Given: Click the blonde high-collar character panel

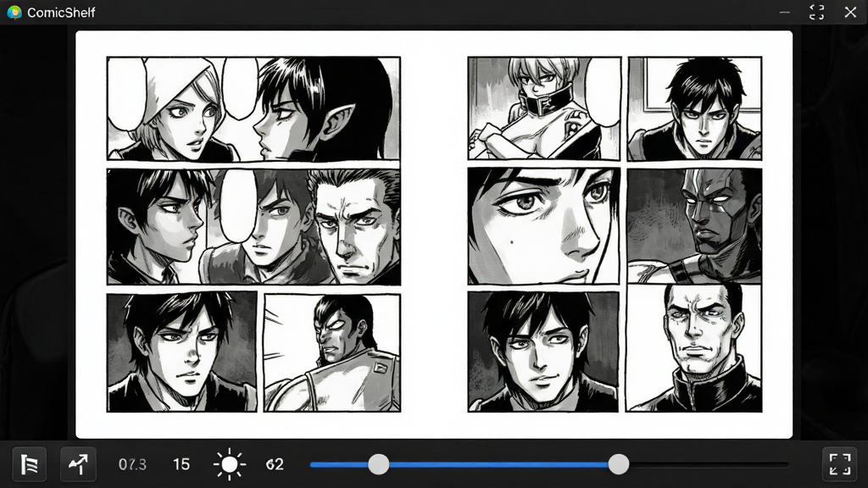Looking at the screenshot, I should click(x=544, y=108).
